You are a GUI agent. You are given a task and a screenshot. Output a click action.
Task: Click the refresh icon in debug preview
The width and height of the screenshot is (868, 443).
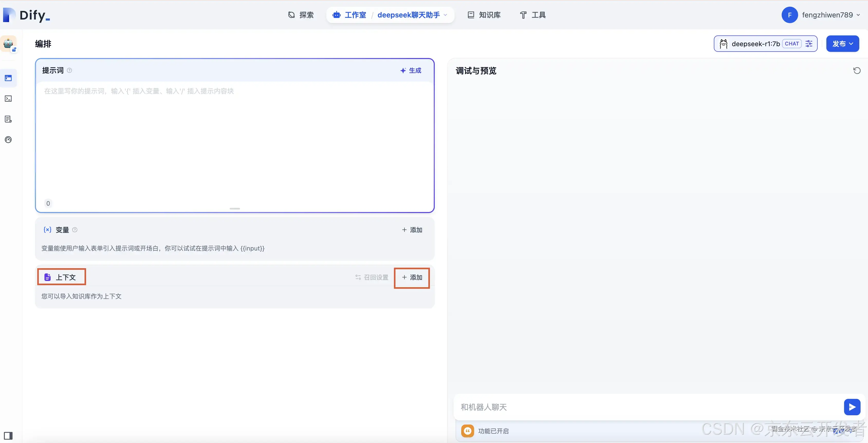click(x=856, y=71)
